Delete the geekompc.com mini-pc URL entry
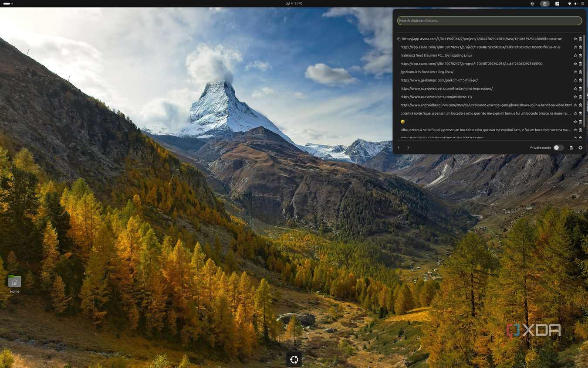The height and width of the screenshot is (368, 588). pyautogui.click(x=580, y=80)
